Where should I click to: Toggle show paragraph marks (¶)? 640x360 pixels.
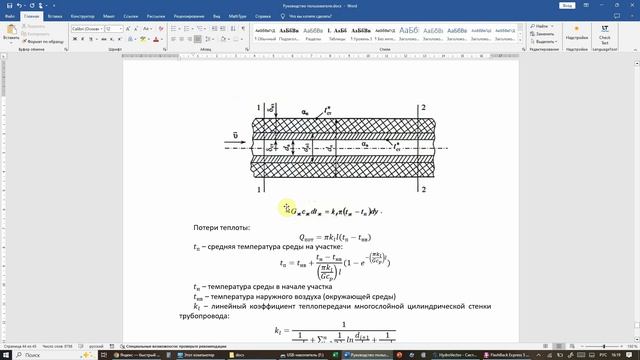243,29
